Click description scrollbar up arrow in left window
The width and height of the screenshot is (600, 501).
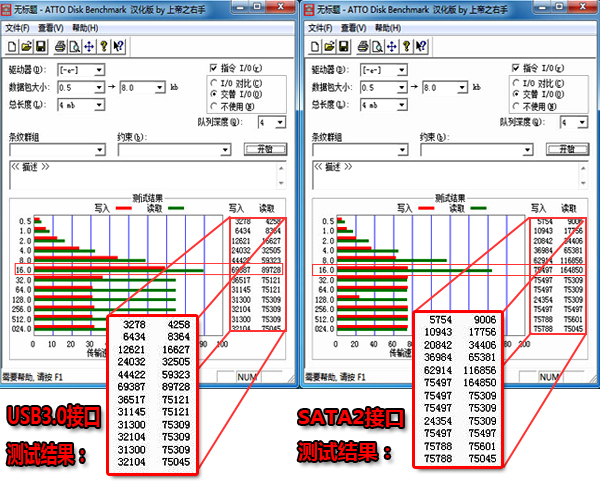pyautogui.click(x=281, y=168)
